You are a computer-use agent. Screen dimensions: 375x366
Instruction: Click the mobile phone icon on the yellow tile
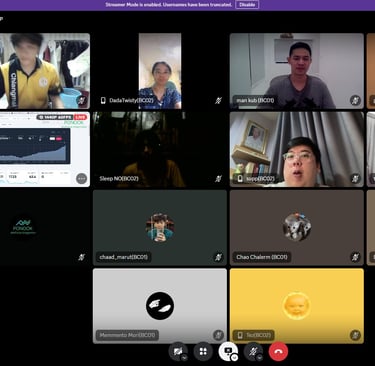point(240,335)
